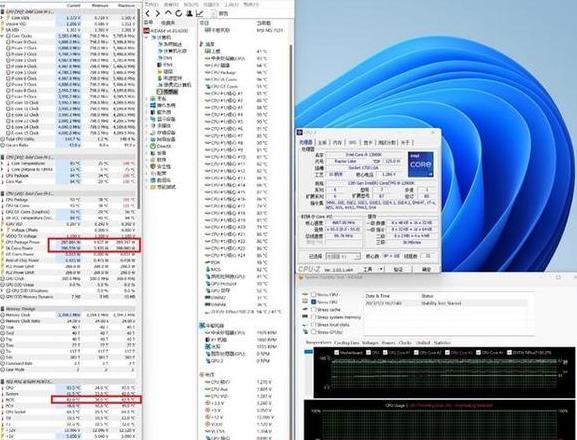Switch to CPU-Z Mainboard tab
Screen dimensions: 577x440
click(x=322, y=142)
